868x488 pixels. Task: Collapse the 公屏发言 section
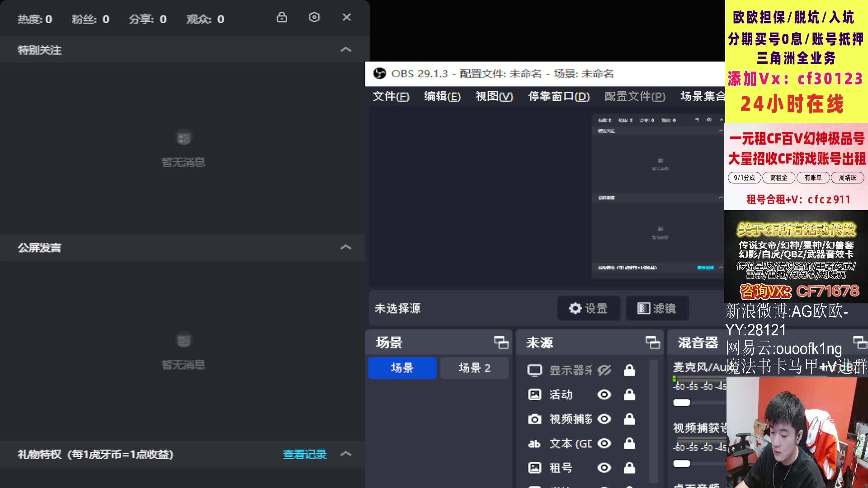[x=345, y=247]
